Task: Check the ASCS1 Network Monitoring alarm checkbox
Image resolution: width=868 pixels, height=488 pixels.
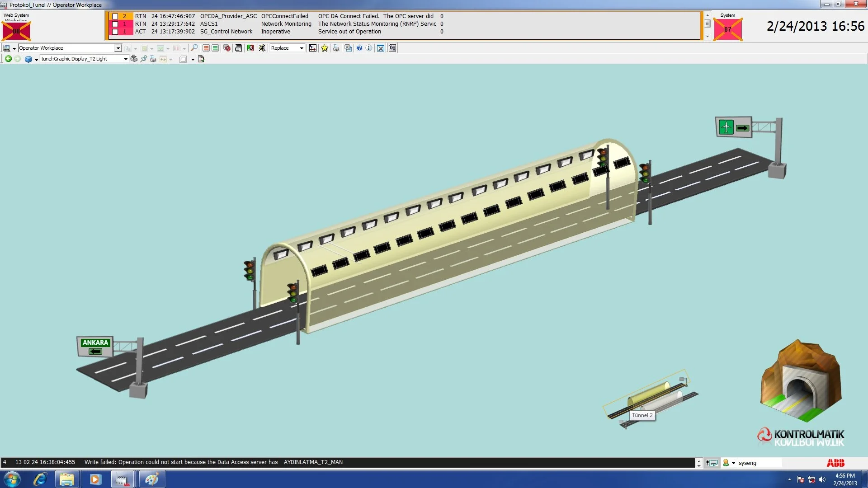Action: [115, 24]
